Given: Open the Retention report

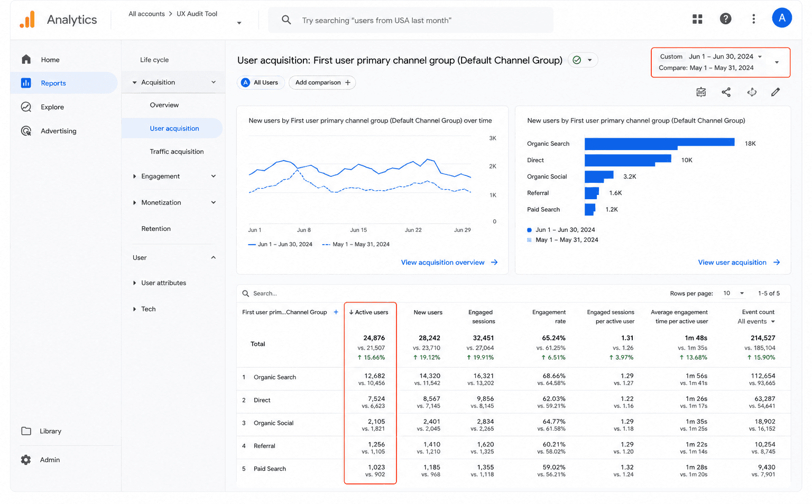Looking at the screenshot, I should click(156, 229).
